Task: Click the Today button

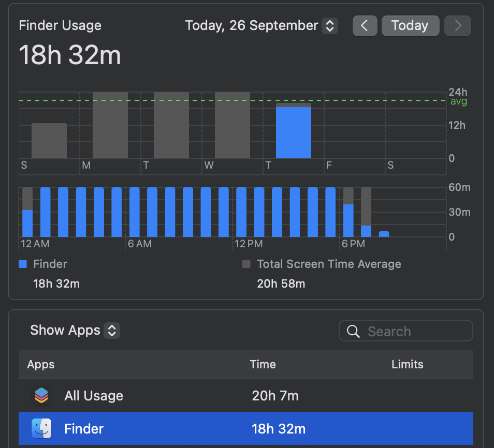Action: tap(410, 26)
